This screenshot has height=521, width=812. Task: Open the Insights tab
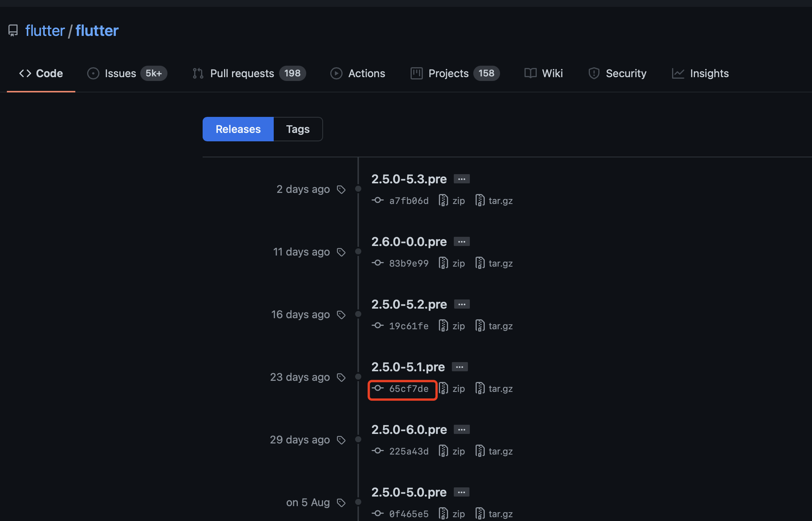pyautogui.click(x=700, y=73)
